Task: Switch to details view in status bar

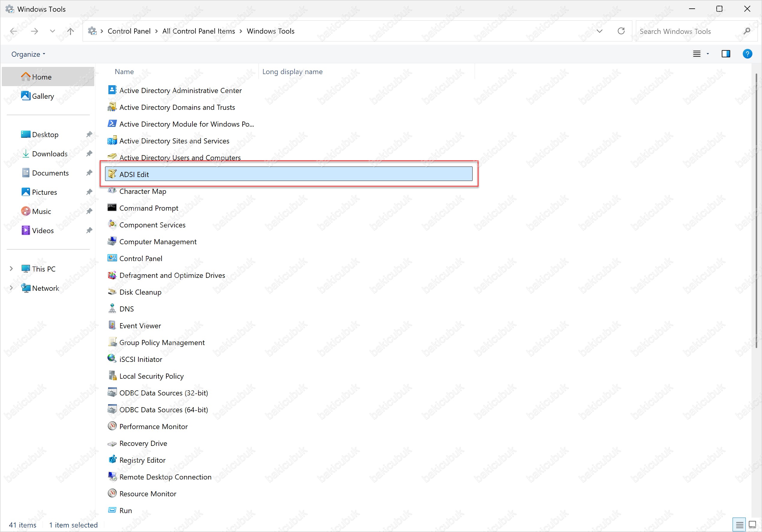Action: coord(739,525)
